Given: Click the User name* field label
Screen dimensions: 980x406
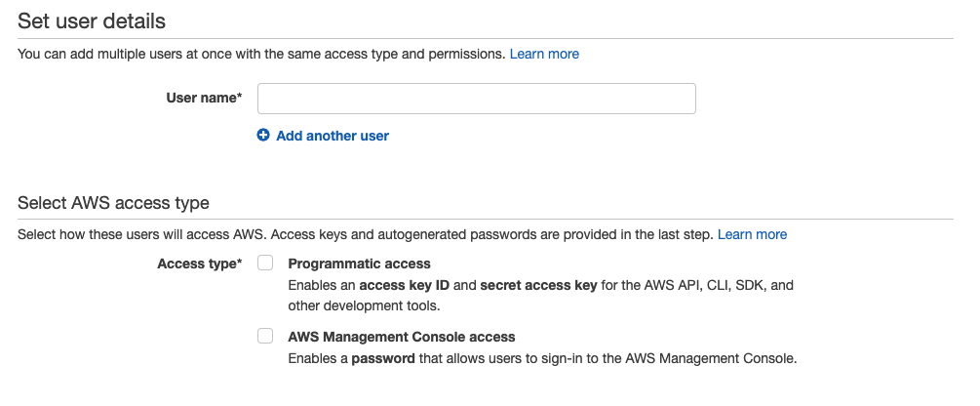Looking at the screenshot, I should (204, 98).
